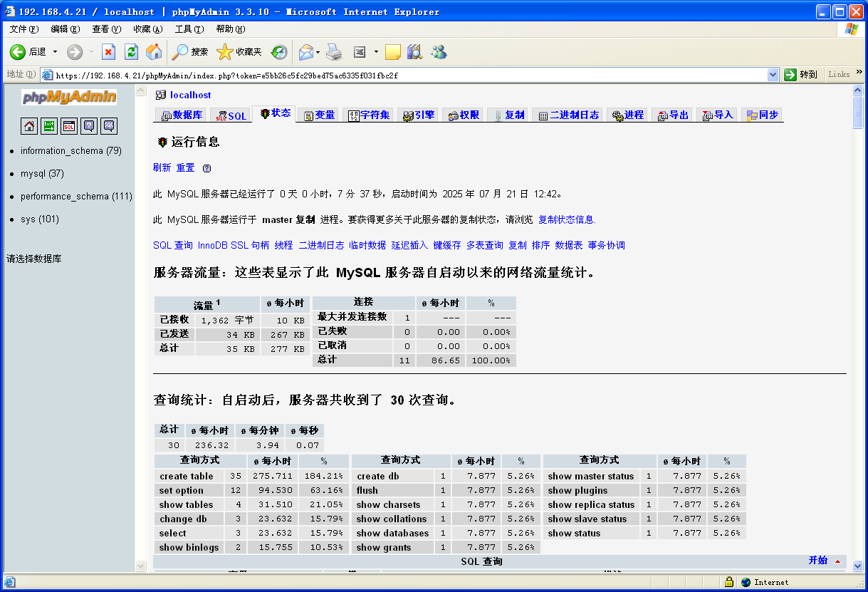The height and width of the screenshot is (592, 868).
Task: Click the phpMyAdmin Home icon in sidebar
Action: tap(29, 126)
